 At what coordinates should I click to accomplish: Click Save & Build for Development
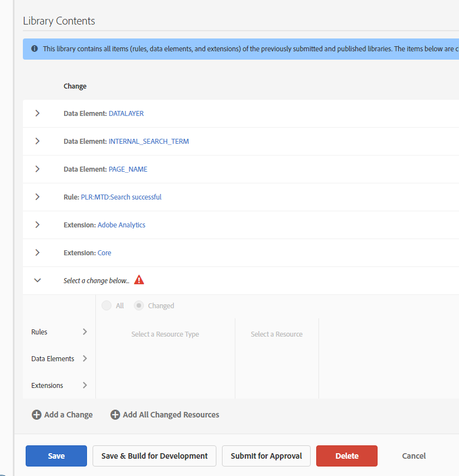(x=154, y=456)
